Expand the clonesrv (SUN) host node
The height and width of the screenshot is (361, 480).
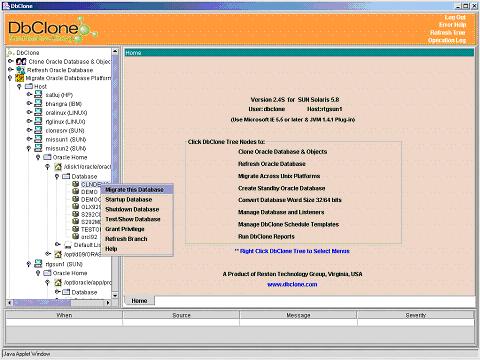[29, 130]
